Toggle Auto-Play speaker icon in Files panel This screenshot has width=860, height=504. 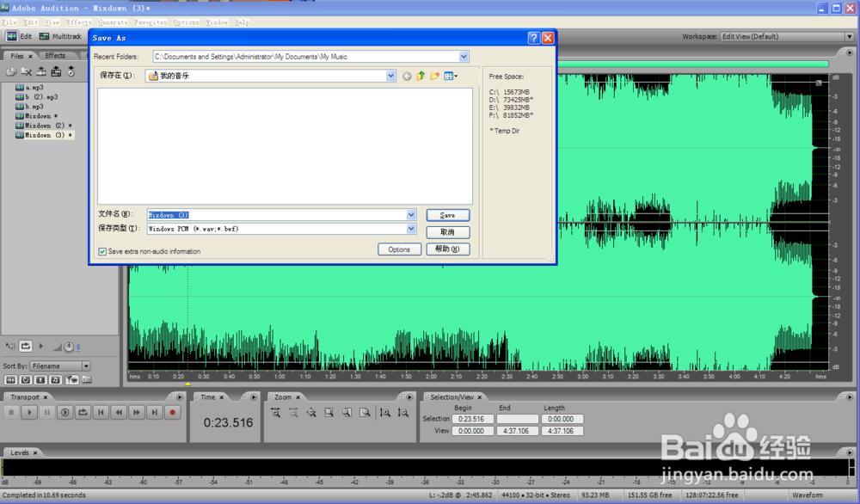click(x=10, y=346)
